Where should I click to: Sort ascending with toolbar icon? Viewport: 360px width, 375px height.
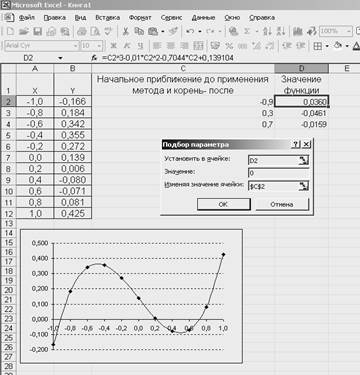pos(268,31)
